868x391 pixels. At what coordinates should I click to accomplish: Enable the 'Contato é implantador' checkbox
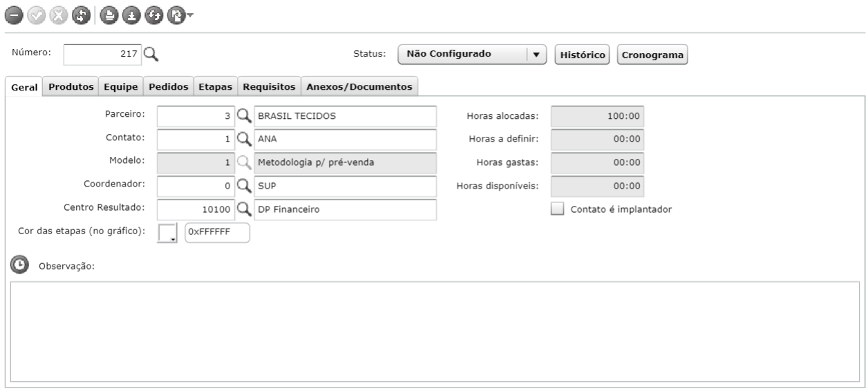click(x=558, y=209)
